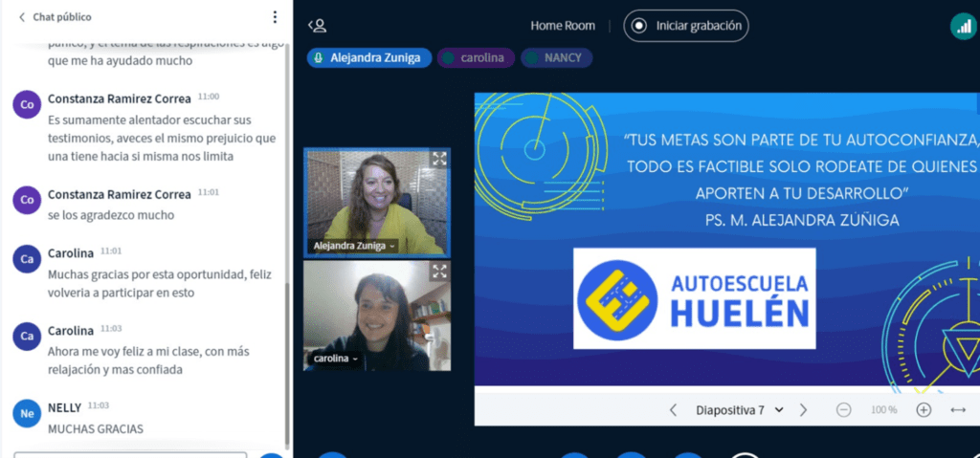Reset zoom using the 100% button
Screen dimensions: 980x458
pos(883,410)
